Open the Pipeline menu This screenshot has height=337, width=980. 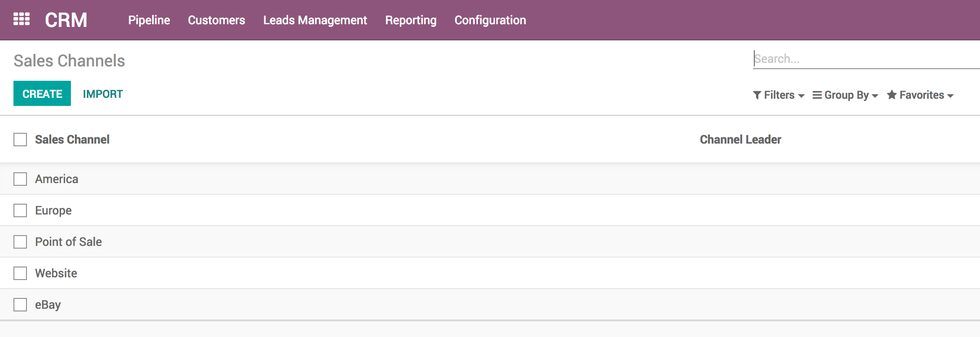[149, 20]
